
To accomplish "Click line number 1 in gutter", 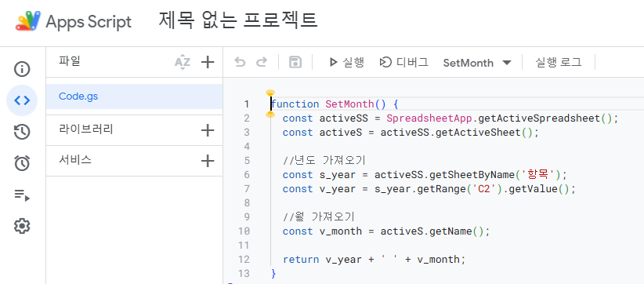I will click(247, 104).
